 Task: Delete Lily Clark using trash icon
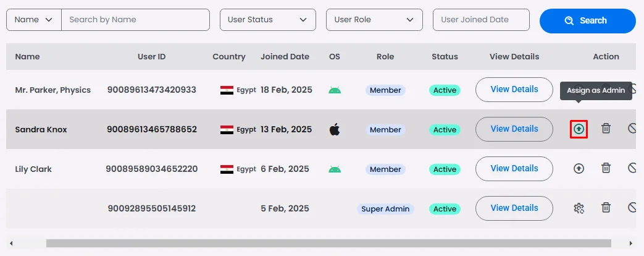606,168
